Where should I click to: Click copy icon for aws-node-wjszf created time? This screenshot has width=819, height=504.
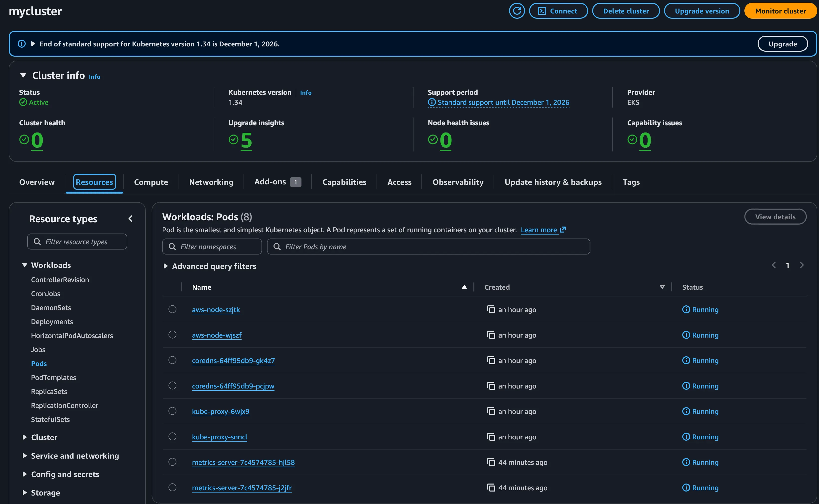tap(491, 335)
